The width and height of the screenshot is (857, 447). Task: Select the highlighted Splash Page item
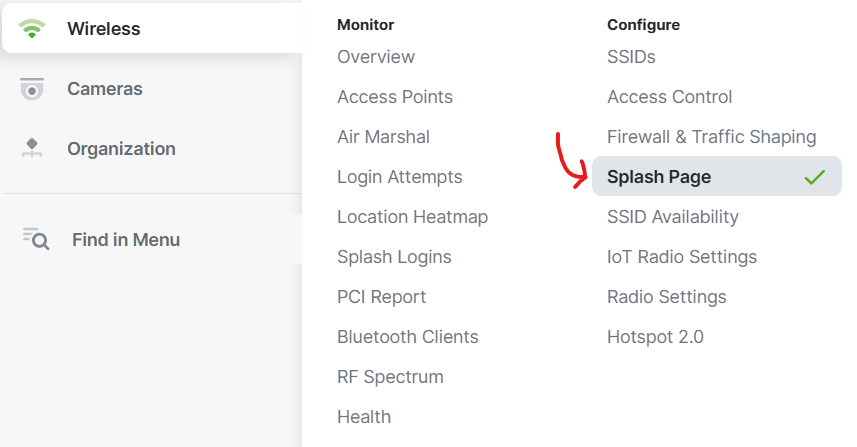[717, 176]
